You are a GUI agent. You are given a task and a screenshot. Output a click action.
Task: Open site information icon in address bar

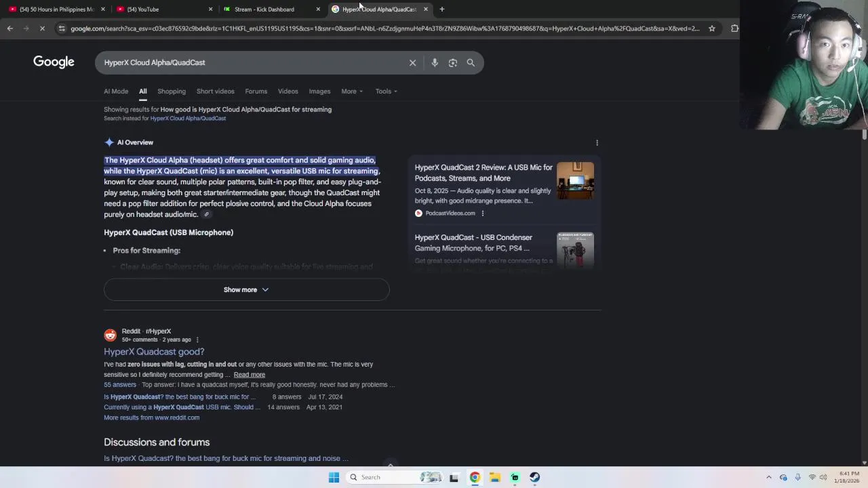(x=62, y=28)
